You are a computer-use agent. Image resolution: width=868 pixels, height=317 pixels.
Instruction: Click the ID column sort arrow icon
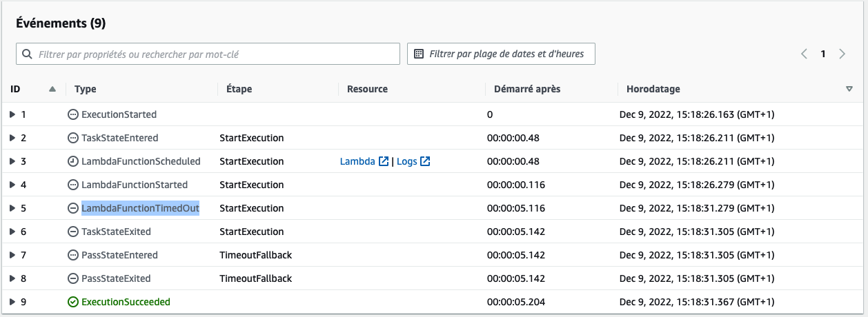pyautogui.click(x=52, y=89)
